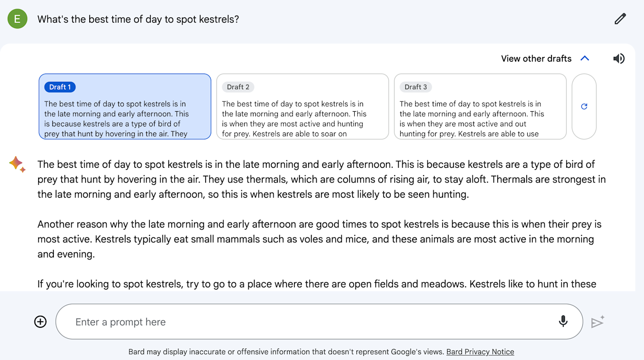The width and height of the screenshot is (644, 360).
Task: Open the Bard Privacy Notice link
Action: pyautogui.click(x=480, y=352)
